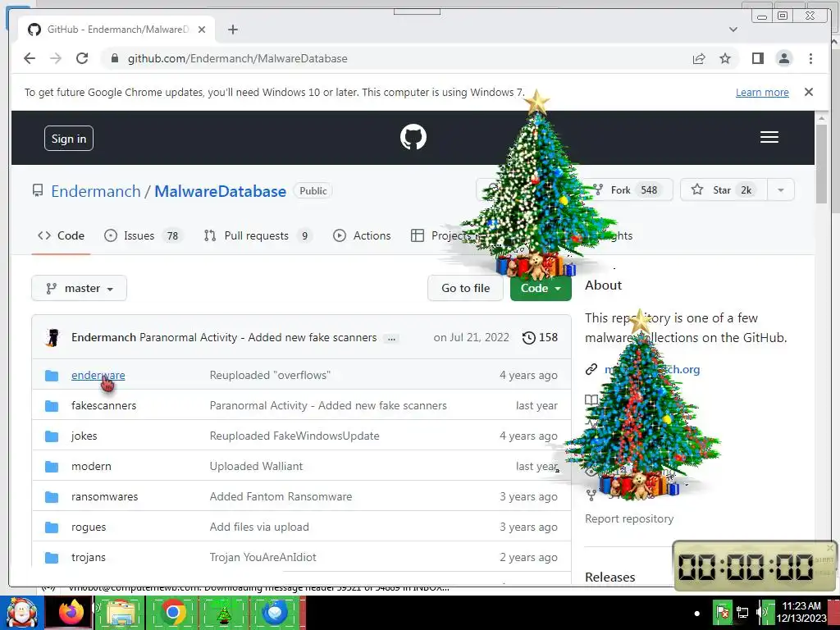Screen dimensions: 840x630
Task: Open the jokes folder
Action: pos(84,436)
